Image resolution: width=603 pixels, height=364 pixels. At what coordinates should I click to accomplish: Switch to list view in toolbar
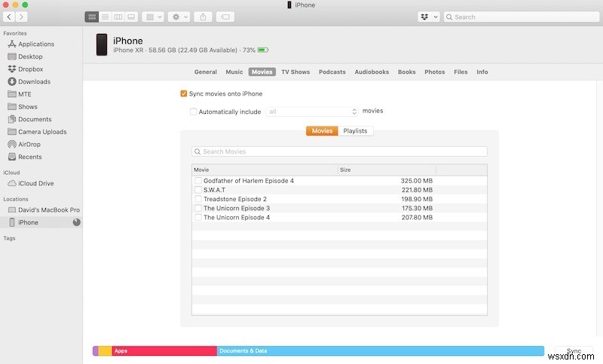105,17
